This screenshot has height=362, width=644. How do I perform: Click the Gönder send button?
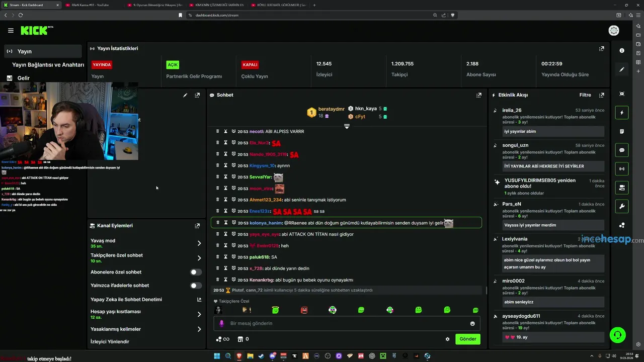(x=467, y=339)
